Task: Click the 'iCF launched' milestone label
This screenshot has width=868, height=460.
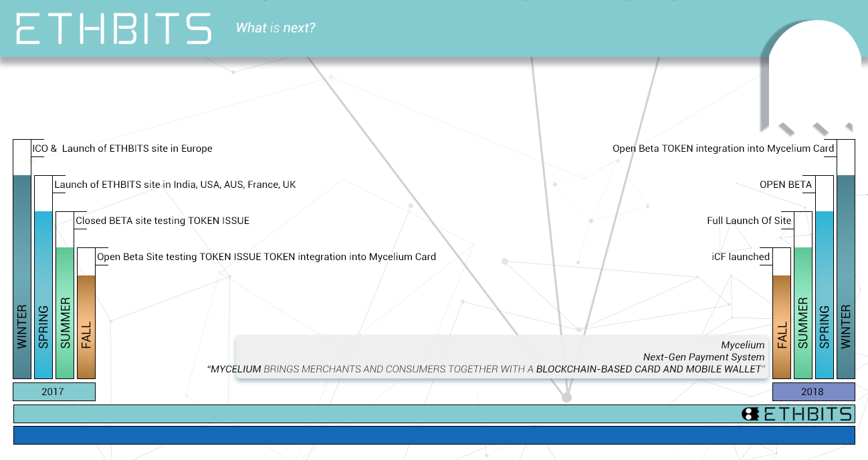Action: pyautogui.click(x=741, y=257)
